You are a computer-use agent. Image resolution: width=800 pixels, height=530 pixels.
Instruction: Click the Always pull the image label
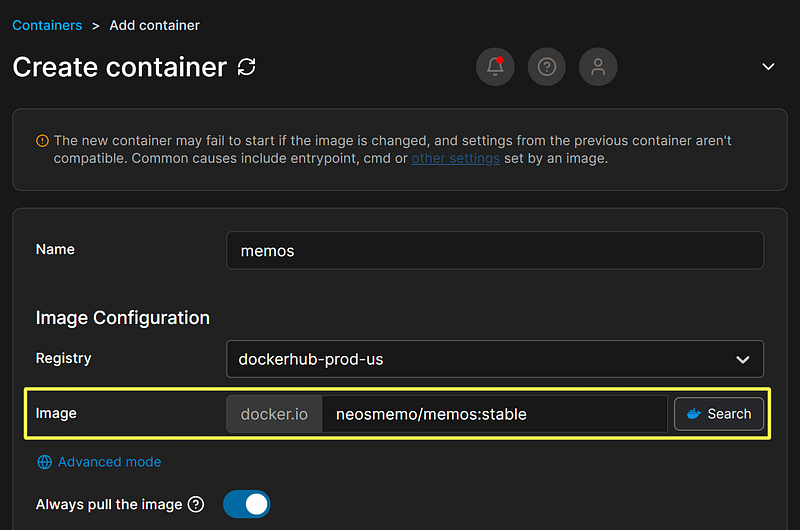(x=109, y=504)
